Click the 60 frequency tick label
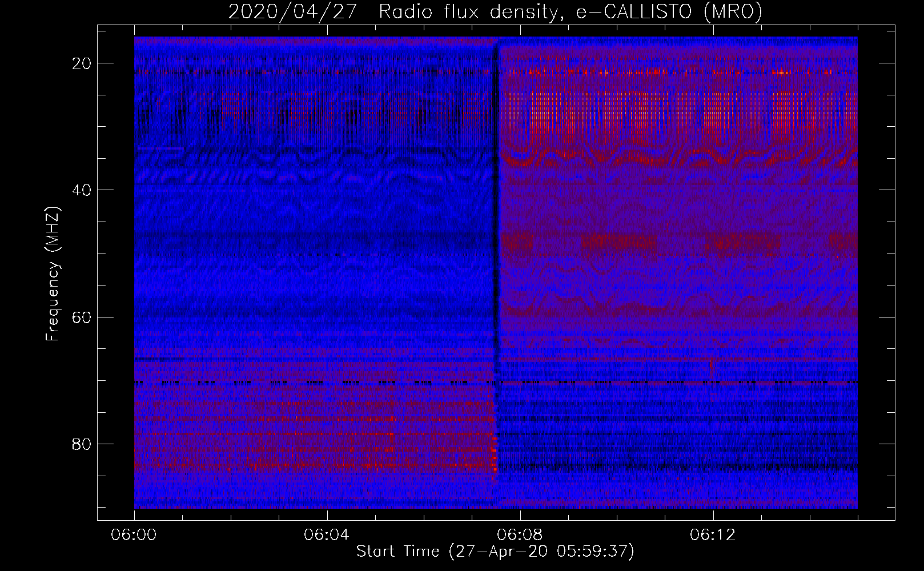 [82, 317]
